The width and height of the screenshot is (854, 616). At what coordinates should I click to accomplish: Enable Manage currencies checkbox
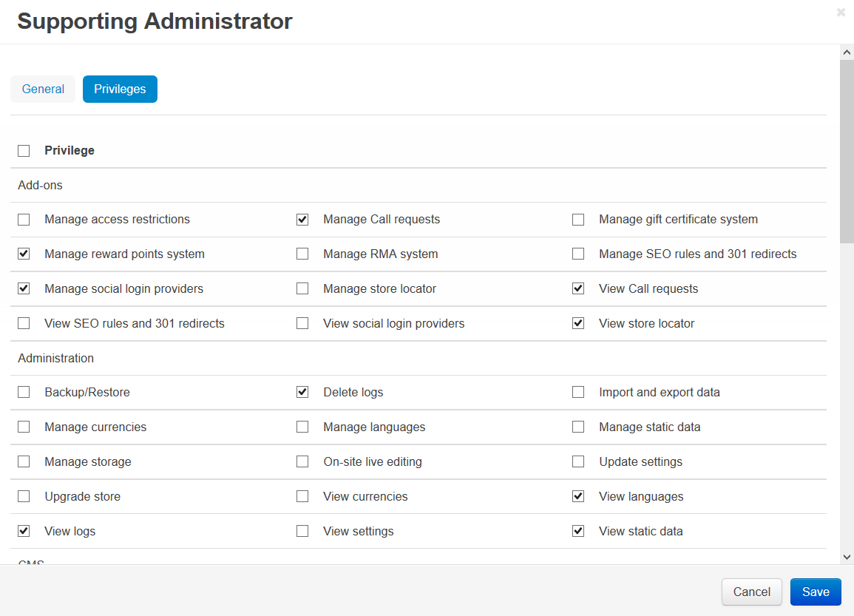[x=24, y=427]
